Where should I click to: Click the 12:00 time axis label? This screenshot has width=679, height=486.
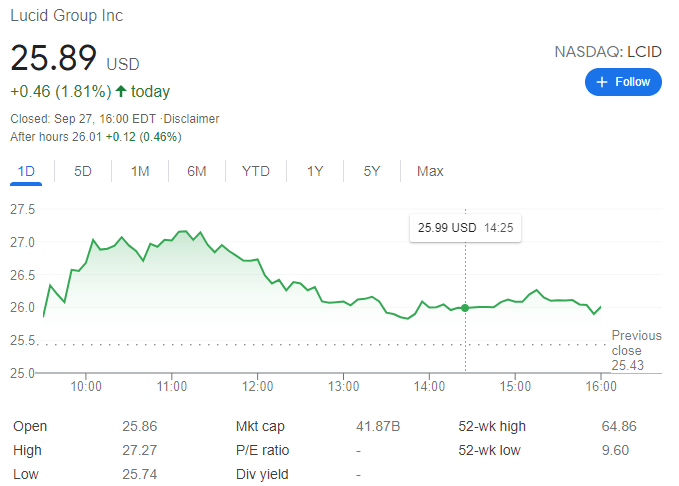258,385
